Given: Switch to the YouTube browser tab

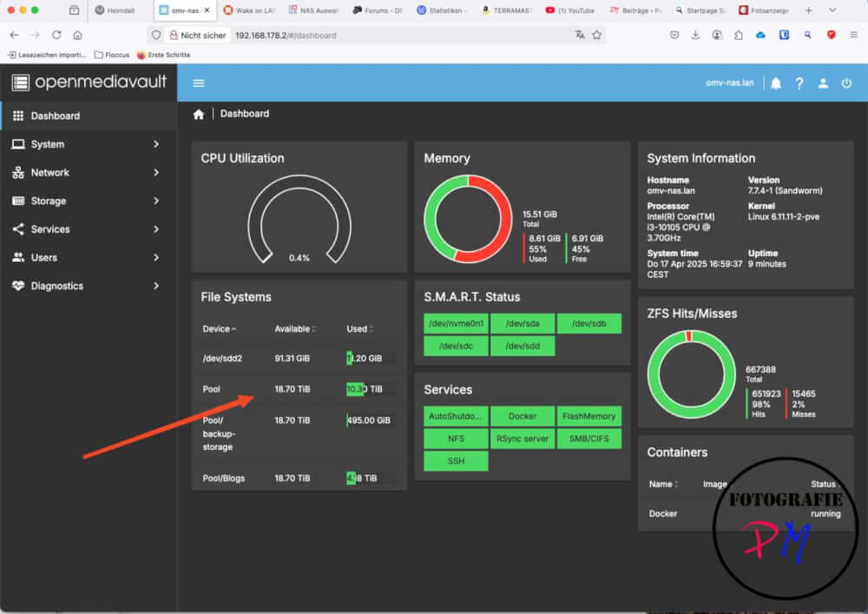Looking at the screenshot, I should 570,10.
